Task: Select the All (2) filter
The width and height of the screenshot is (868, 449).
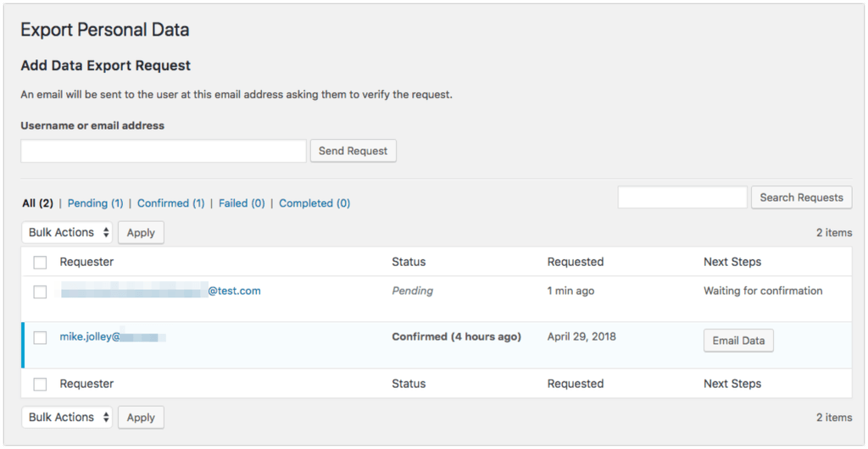Action: click(37, 203)
